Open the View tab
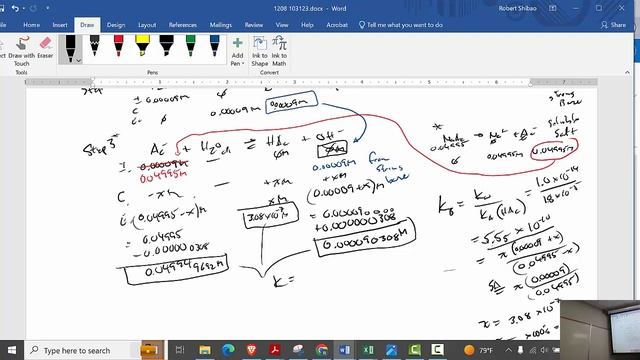This screenshot has height=360, width=640. tap(282, 25)
